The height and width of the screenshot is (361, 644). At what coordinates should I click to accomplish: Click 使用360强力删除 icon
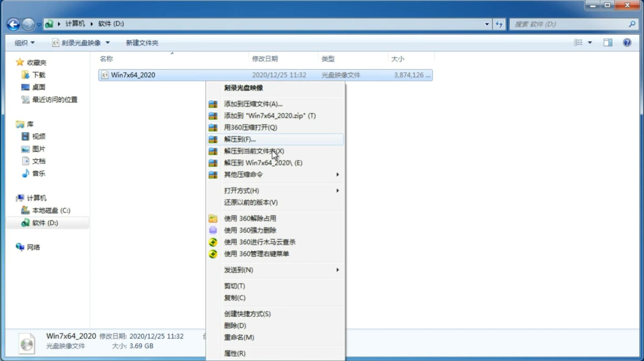point(213,230)
